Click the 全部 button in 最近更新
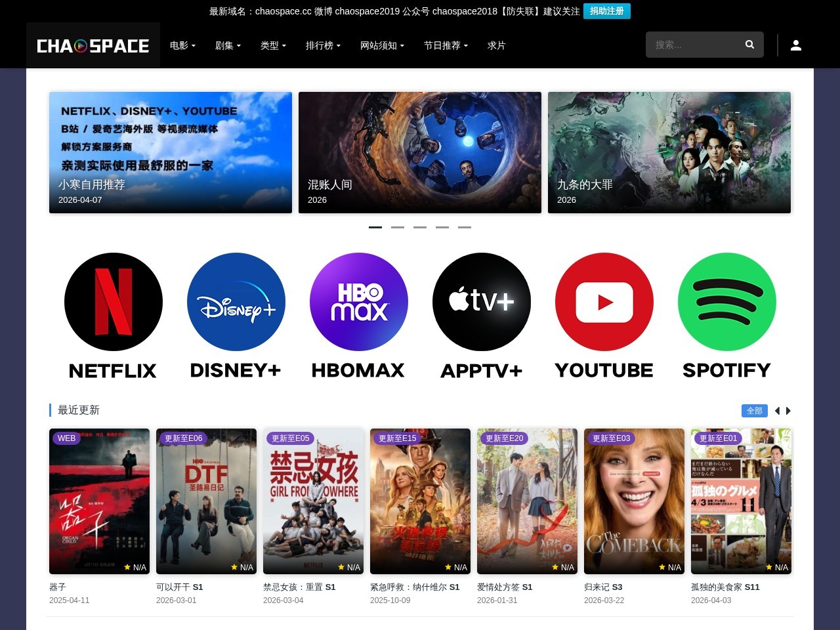840x630 pixels. 754,411
